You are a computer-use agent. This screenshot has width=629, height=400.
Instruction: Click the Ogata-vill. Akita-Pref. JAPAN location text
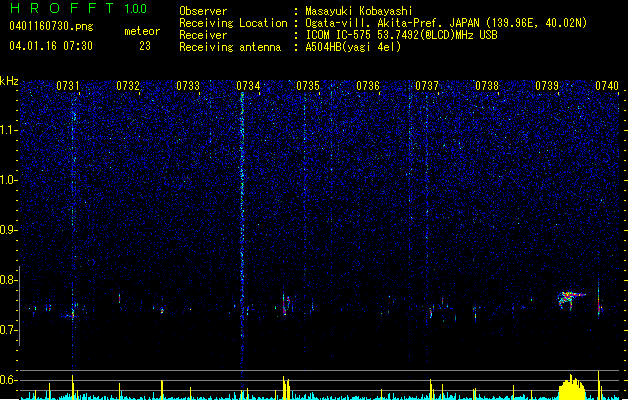click(446, 23)
